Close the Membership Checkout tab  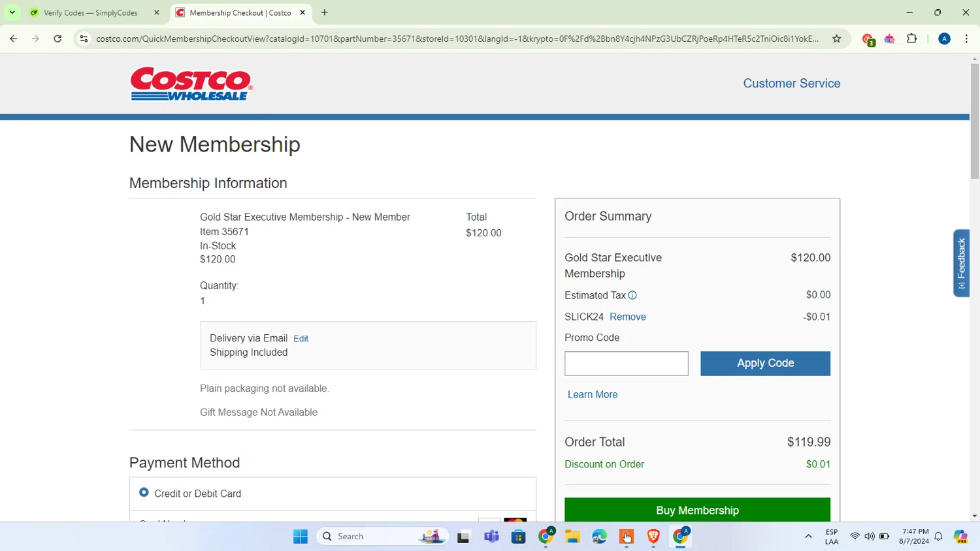tap(302, 12)
